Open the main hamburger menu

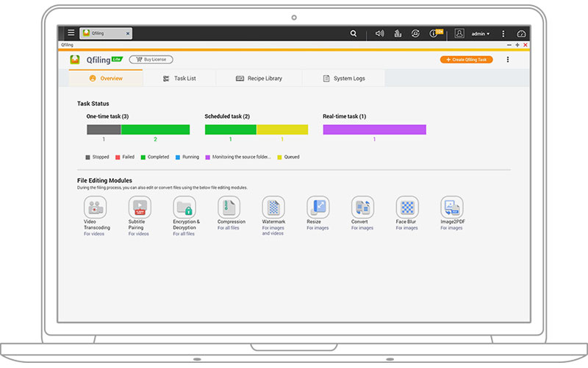click(x=71, y=32)
